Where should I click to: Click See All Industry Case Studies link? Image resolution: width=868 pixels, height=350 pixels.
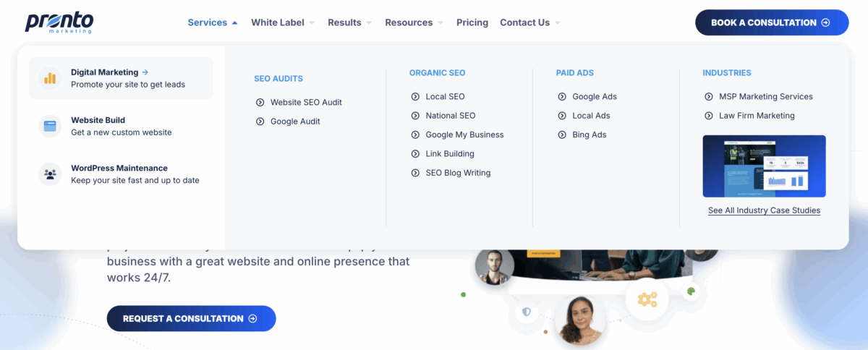tap(764, 210)
